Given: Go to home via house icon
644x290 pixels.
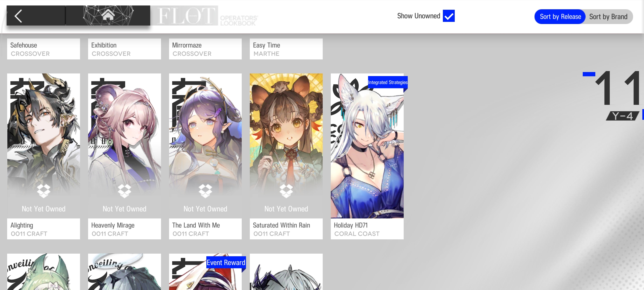Looking at the screenshot, I should [108, 15].
